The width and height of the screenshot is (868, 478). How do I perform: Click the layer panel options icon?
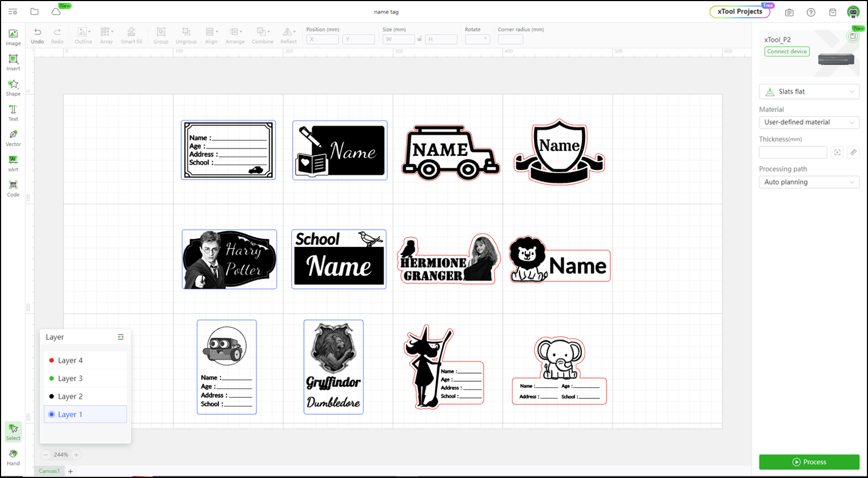pyautogui.click(x=120, y=337)
